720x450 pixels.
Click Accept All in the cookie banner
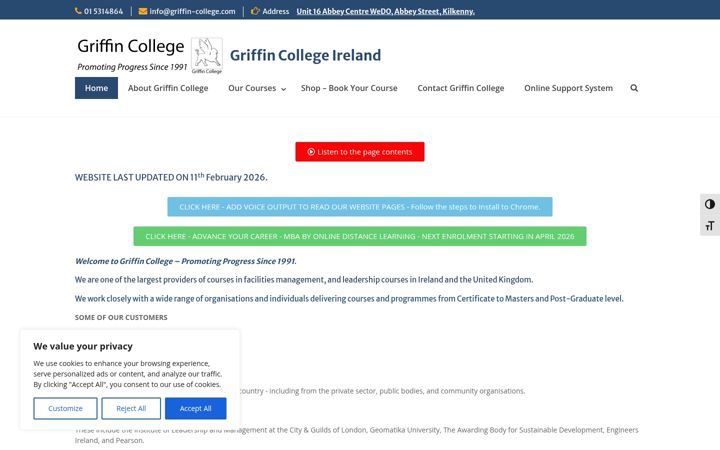[196, 408]
